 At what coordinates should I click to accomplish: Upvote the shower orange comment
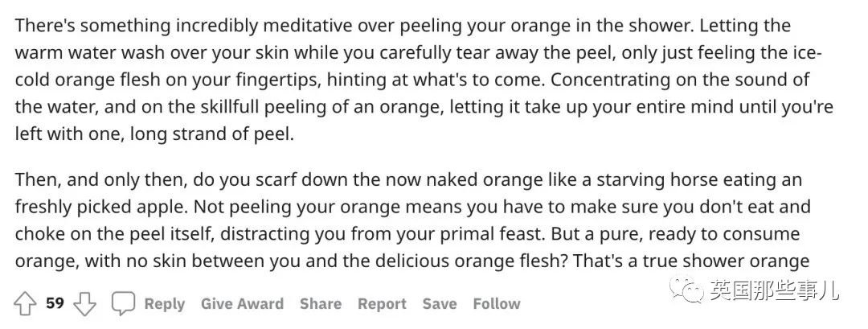(x=25, y=304)
